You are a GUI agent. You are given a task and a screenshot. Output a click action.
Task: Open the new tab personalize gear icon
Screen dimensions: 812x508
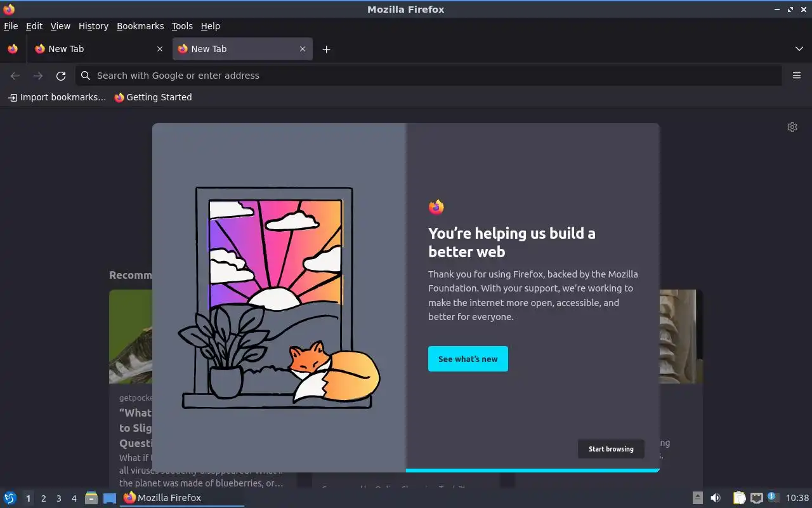point(792,127)
